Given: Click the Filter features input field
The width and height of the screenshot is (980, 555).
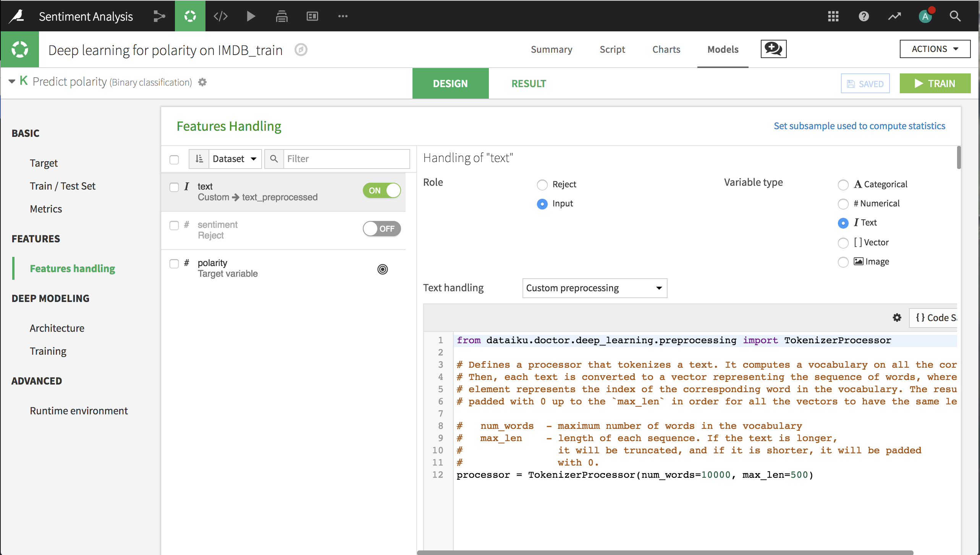Looking at the screenshot, I should pyautogui.click(x=346, y=159).
